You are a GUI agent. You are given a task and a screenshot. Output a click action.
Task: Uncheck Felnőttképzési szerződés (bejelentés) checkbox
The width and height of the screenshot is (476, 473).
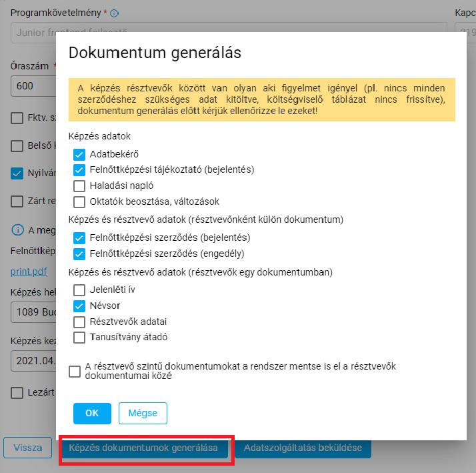79,238
